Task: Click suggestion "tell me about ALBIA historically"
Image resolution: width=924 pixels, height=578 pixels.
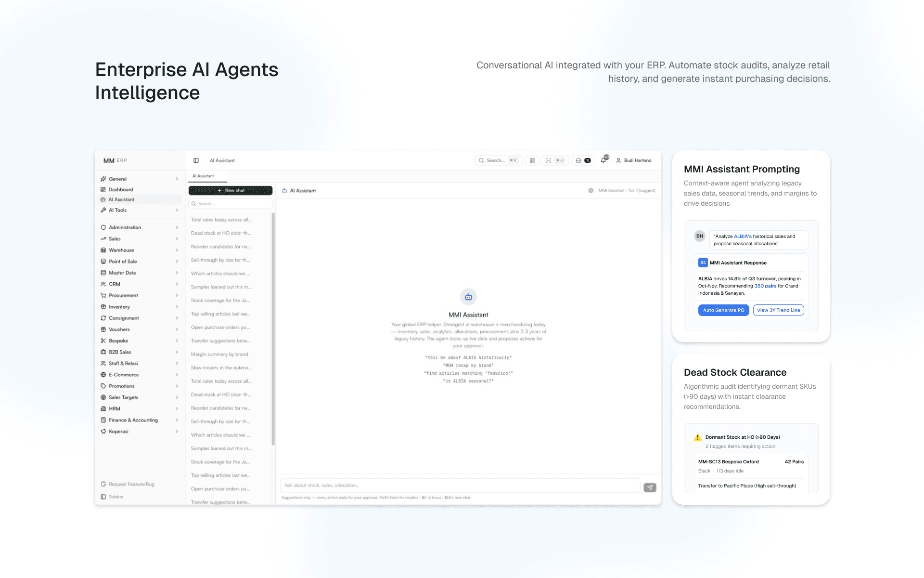Action: coord(468,358)
